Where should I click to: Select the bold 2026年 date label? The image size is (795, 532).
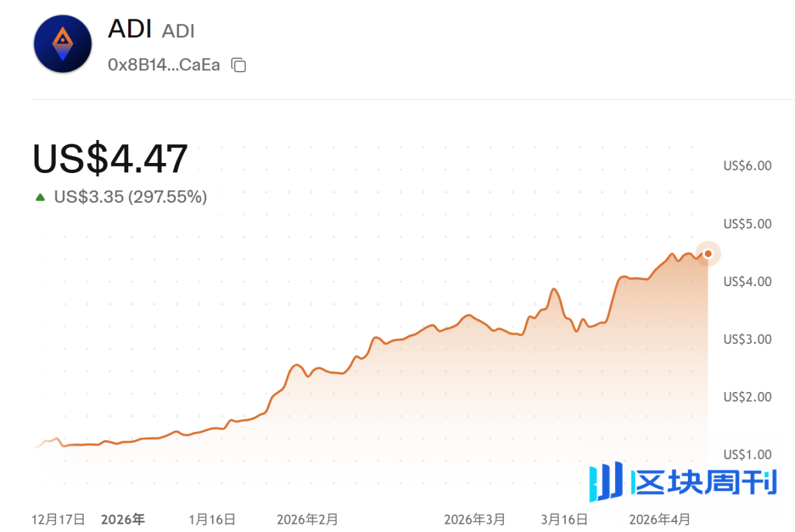tap(123, 520)
